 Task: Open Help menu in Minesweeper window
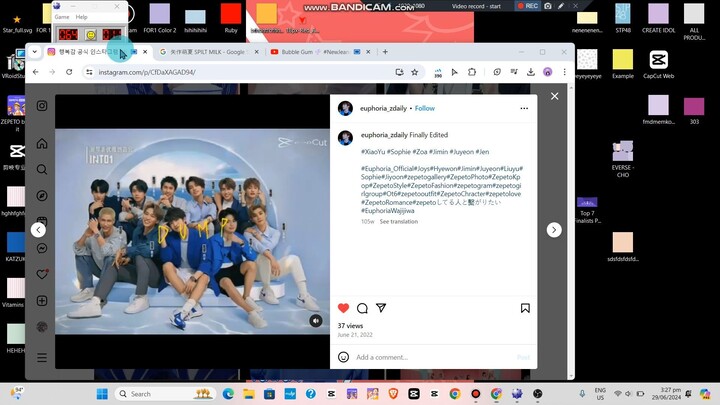tap(81, 17)
